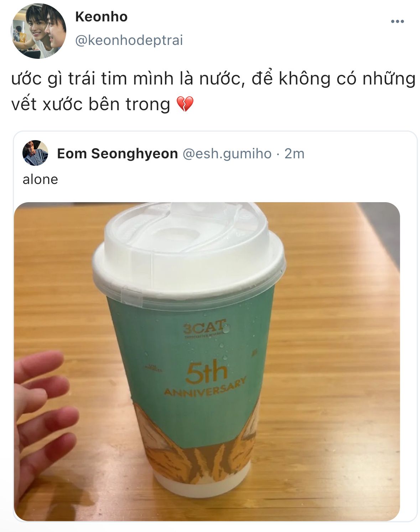This screenshot has height=532, width=420.
Task: Click the 2m timestamp on the quoted tweet
Action: (x=294, y=154)
